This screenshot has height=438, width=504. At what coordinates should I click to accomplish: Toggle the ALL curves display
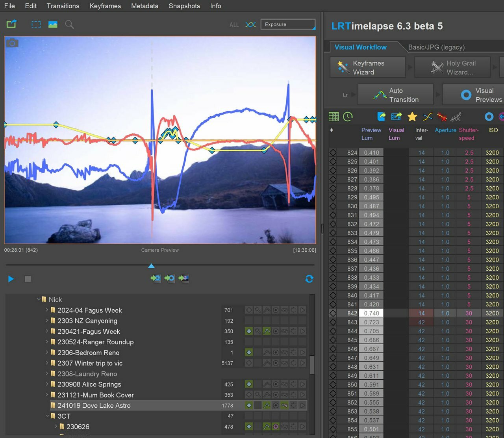[x=234, y=25]
